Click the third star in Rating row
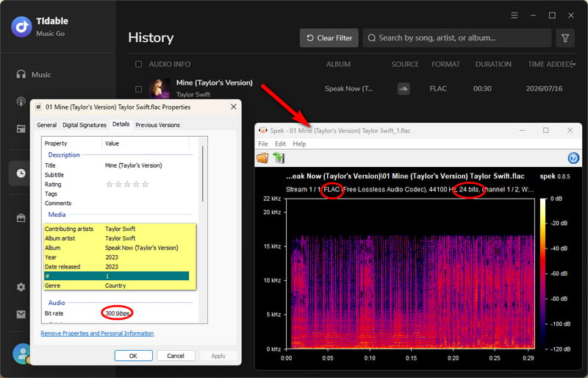The width and height of the screenshot is (588, 378). coord(127,185)
